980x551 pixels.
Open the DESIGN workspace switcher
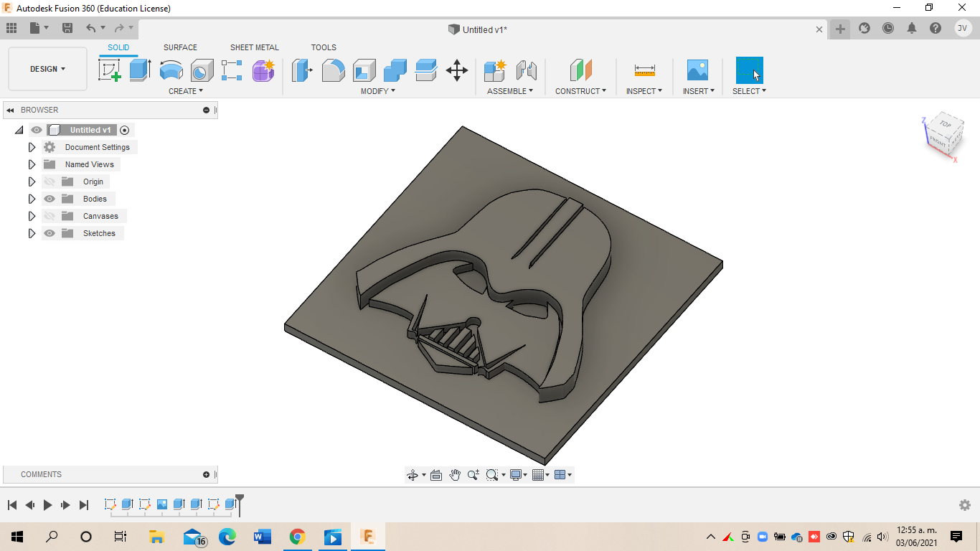click(x=47, y=69)
